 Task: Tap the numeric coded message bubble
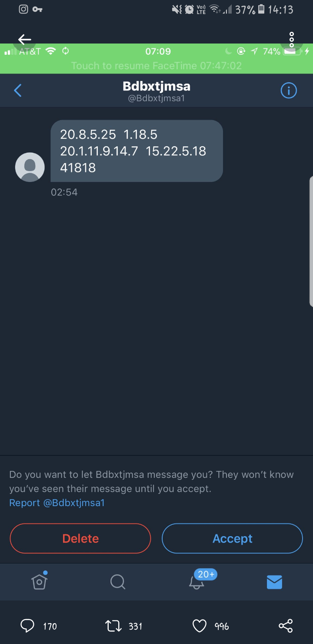coord(137,151)
